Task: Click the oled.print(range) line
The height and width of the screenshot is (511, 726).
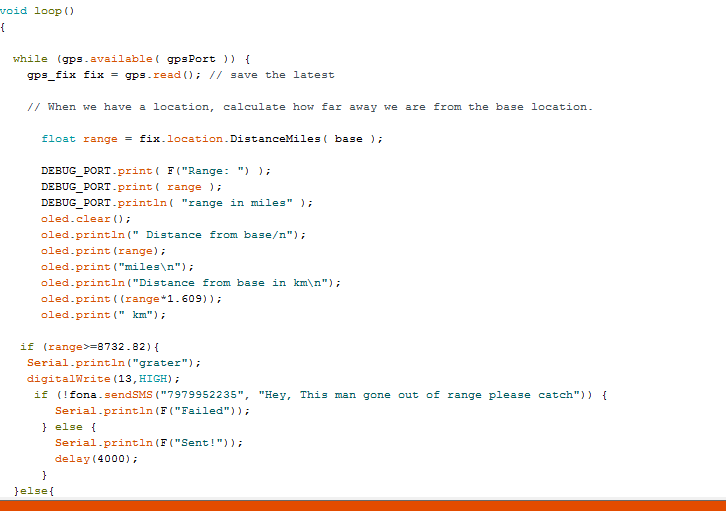Action: pos(104,250)
